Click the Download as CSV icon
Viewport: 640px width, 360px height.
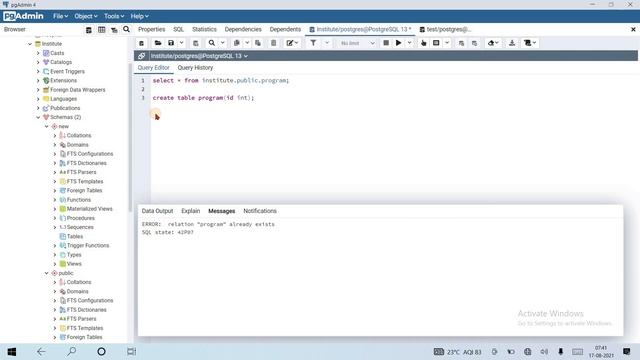point(512,43)
